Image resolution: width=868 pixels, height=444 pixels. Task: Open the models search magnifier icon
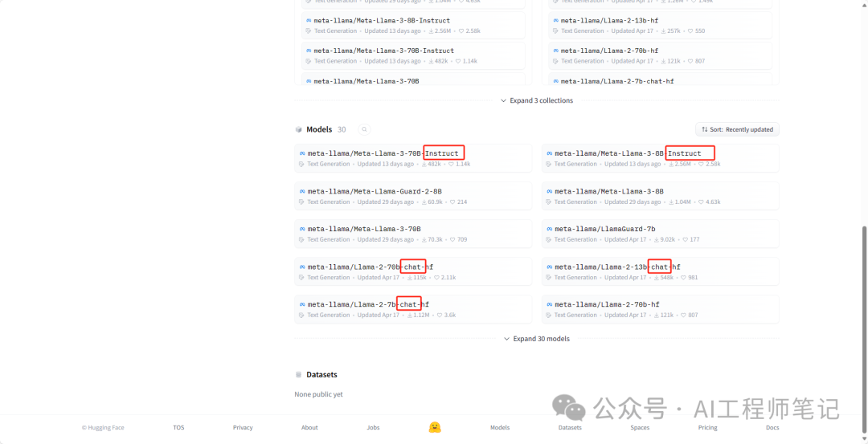364,129
